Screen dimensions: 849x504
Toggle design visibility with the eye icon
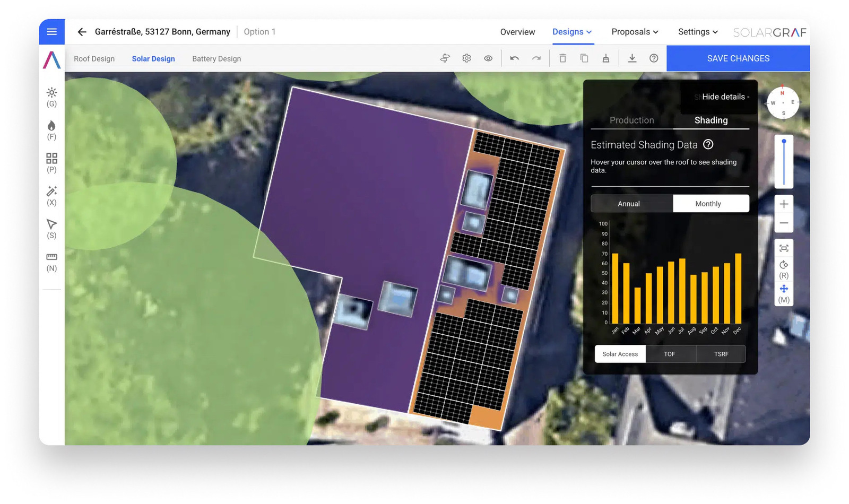click(488, 58)
